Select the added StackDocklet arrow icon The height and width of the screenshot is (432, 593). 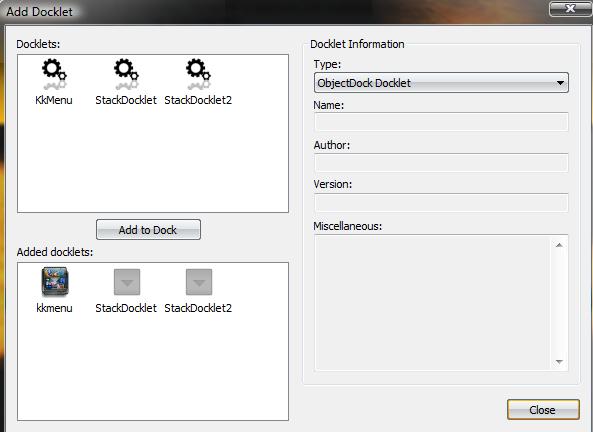click(x=127, y=282)
